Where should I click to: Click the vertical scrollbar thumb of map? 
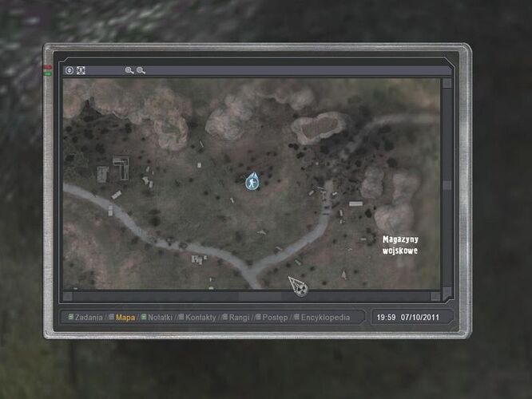coord(447,185)
